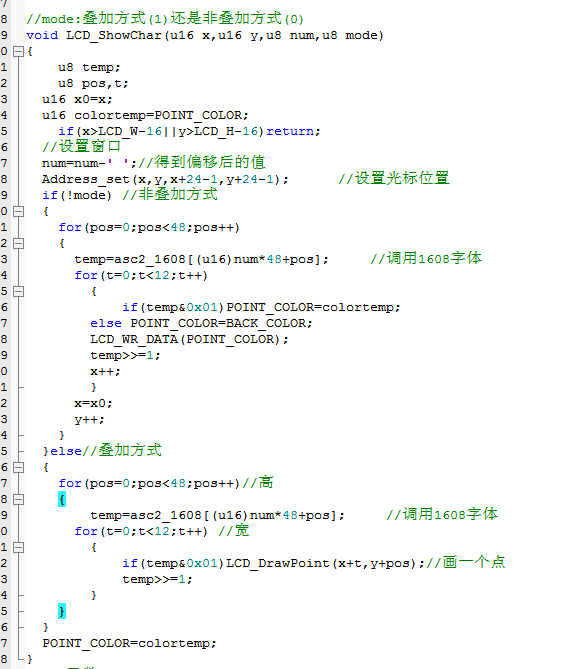Click the cyan highlighted opening brace
Image resolution: width=565 pixels, height=669 pixels.
62,499
